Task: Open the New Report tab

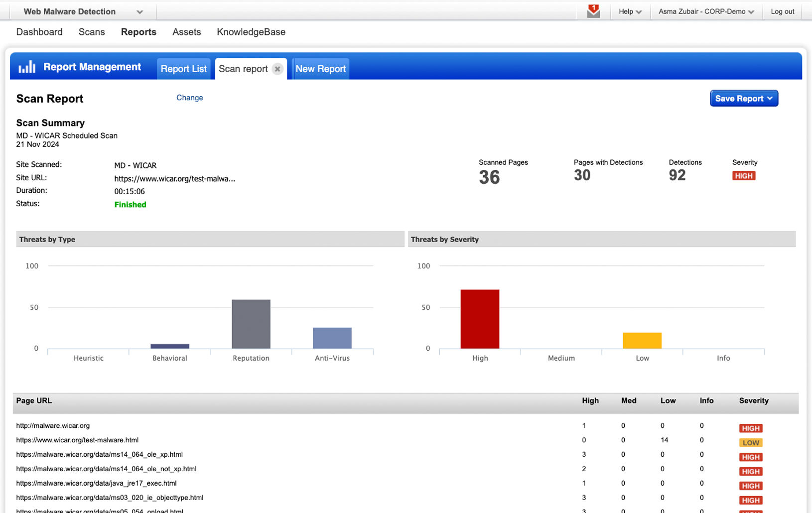Action: pos(320,69)
